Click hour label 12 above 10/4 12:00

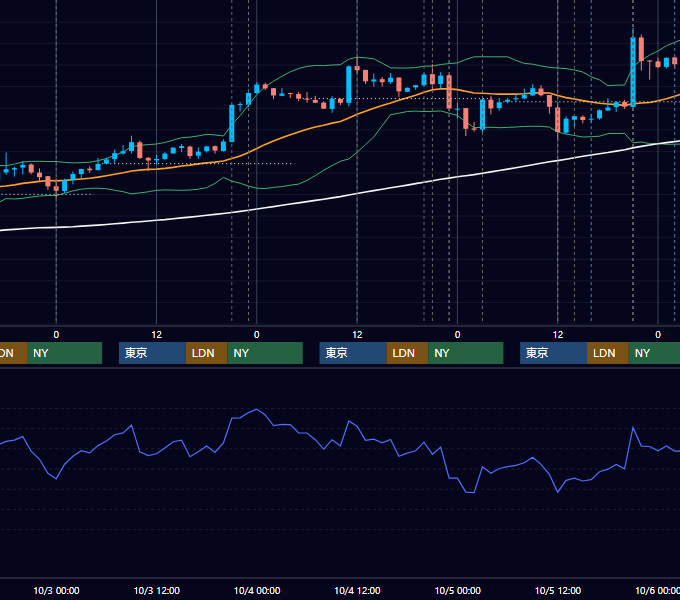click(x=357, y=335)
